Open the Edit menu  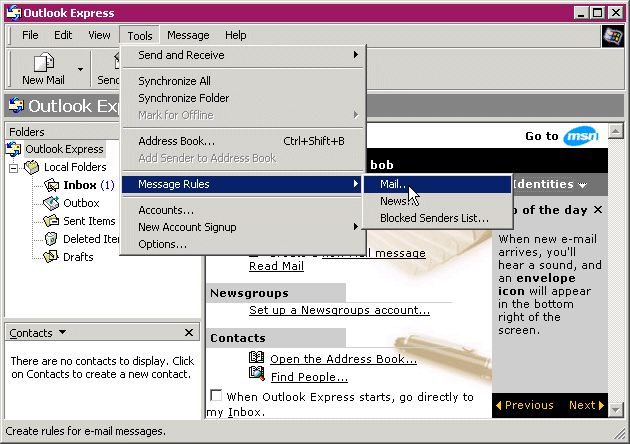pos(63,35)
